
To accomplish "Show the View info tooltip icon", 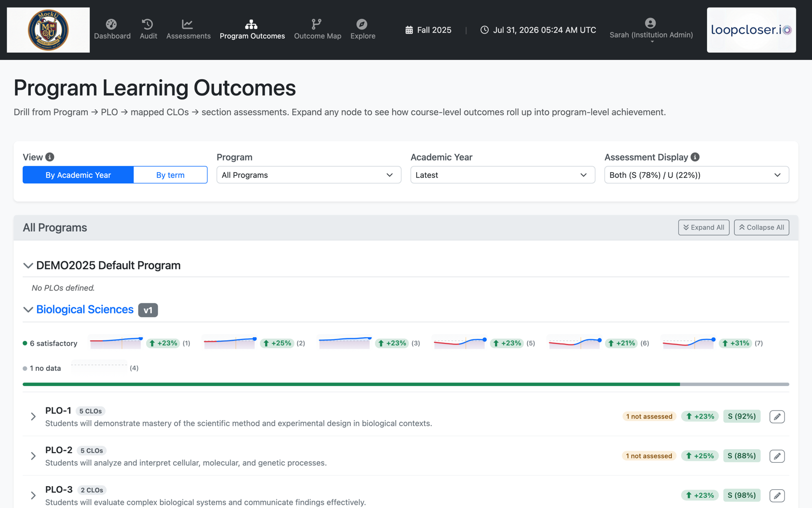I will (x=50, y=157).
